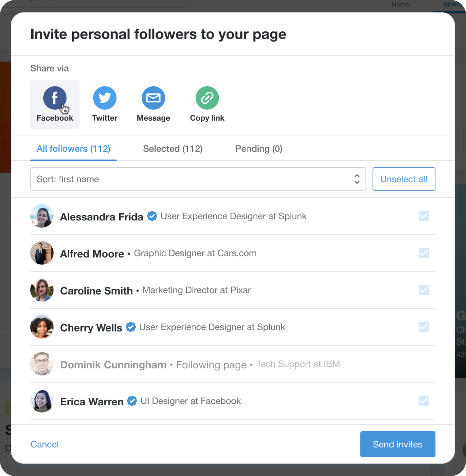This screenshot has width=466, height=476.
Task: Click Alessandra Frida's verified badge
Action: [152, 216]
